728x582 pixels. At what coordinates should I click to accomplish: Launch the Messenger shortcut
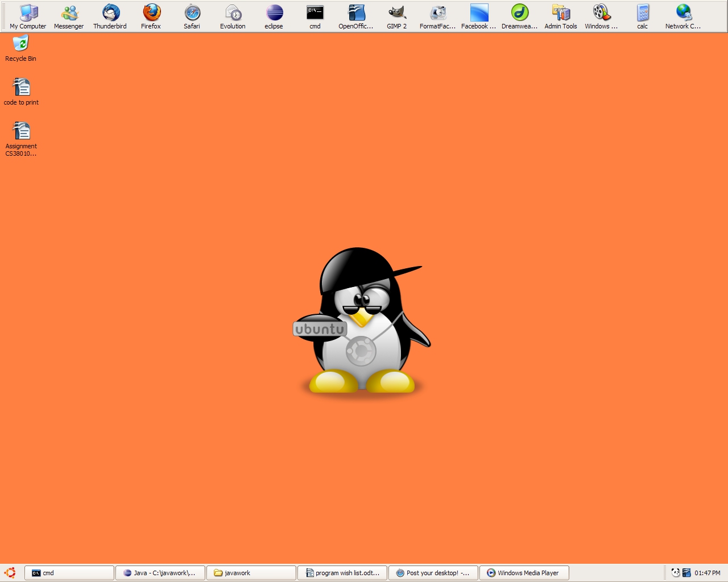pyautogui.click(x=69, y=16)
